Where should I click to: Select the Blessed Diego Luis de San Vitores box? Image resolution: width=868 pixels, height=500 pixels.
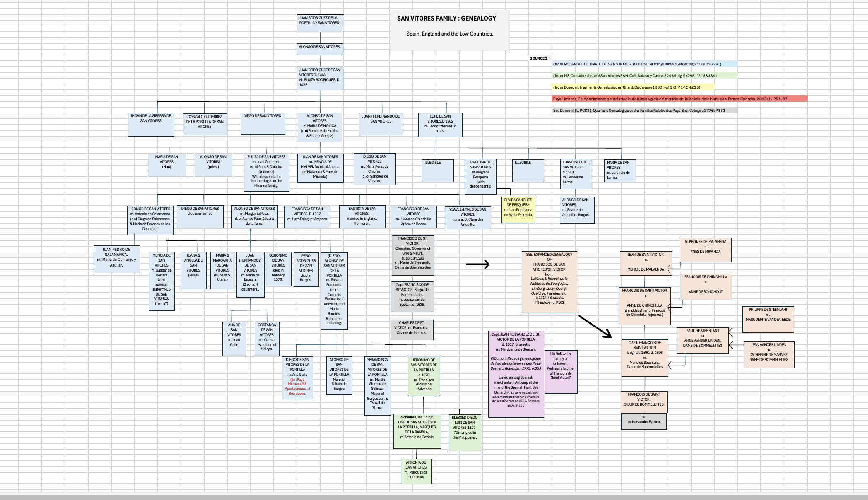[x=465, y=432]
